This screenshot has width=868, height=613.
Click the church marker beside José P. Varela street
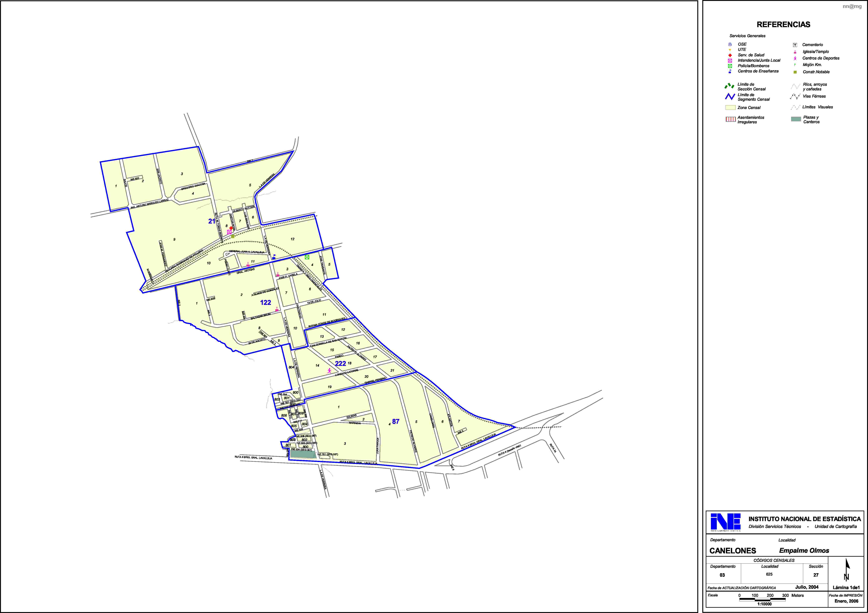(x=278, y=274)
